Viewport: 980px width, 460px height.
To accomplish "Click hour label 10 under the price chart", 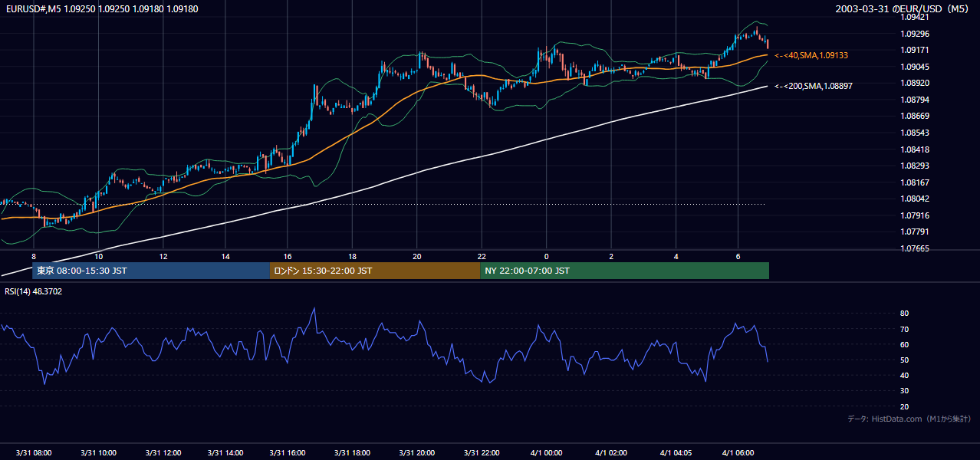I will [x=98, y=256].
